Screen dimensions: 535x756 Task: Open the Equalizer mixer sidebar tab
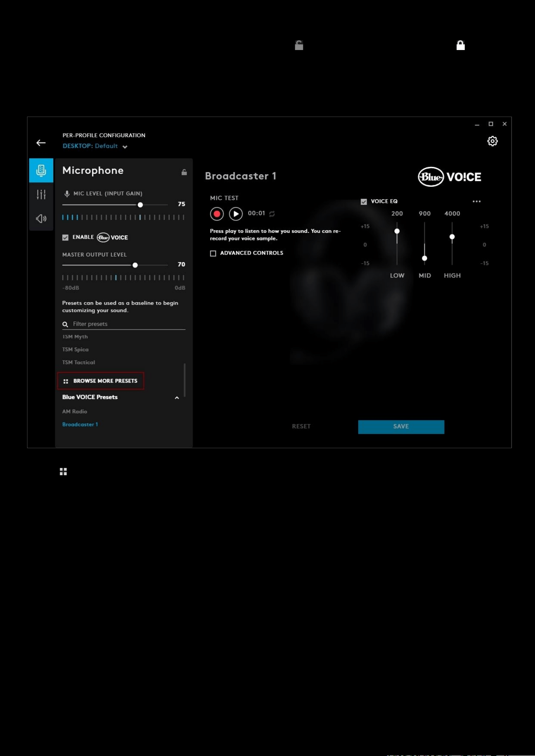point(41,194)
